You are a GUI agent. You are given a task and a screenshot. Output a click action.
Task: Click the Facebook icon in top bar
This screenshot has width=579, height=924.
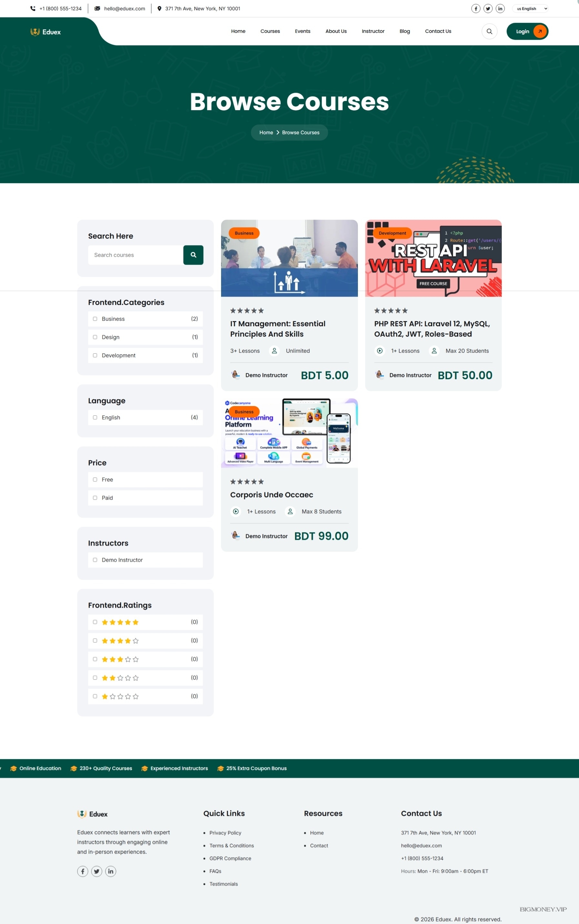(476, 8)
